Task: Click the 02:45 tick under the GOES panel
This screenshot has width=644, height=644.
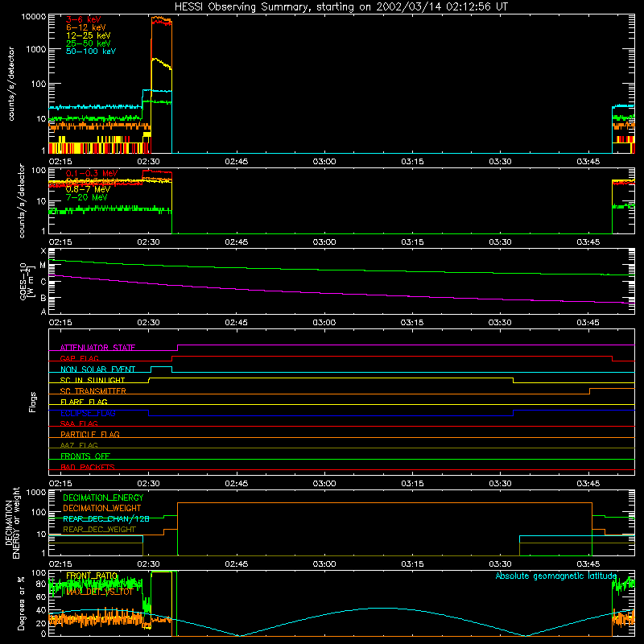Action: pos(236,323)
